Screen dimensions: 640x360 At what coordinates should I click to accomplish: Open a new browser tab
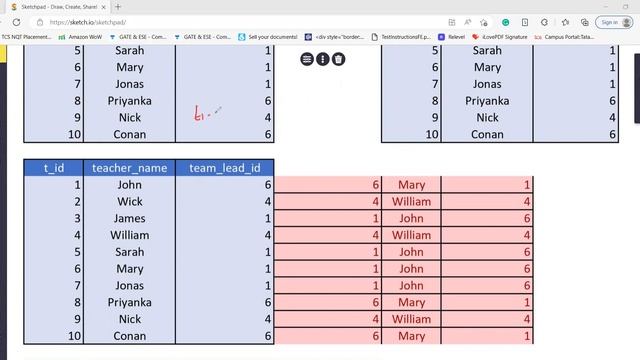[x=118, y=7]
